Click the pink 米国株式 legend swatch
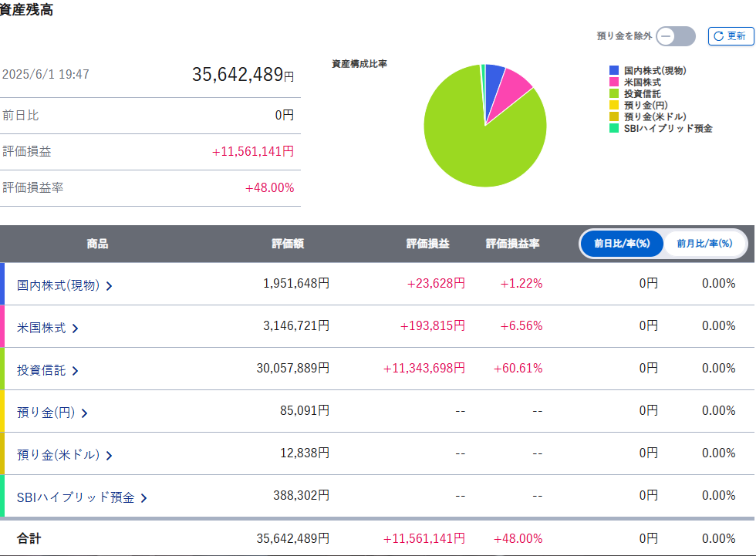756x556 pixels. (614, 82)
